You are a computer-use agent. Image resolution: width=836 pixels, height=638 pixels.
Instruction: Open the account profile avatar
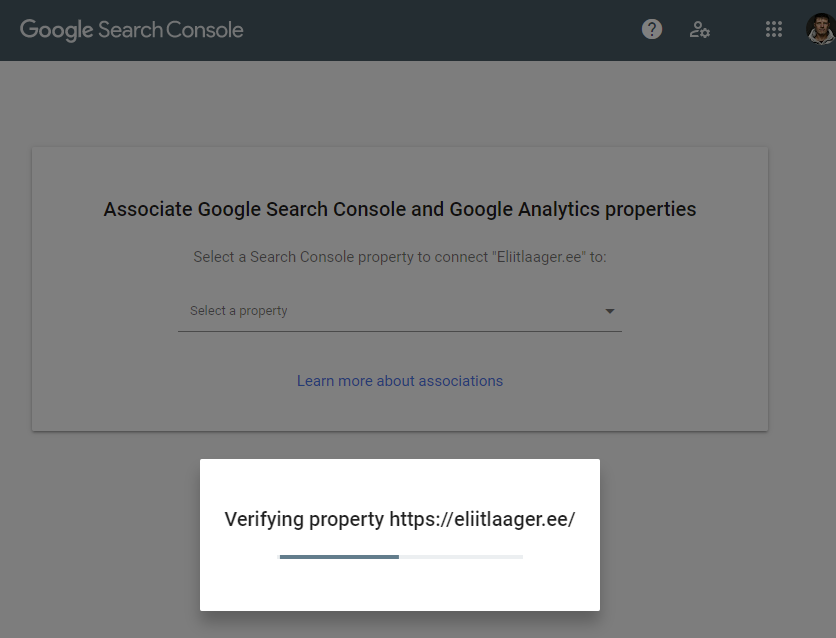[x=821, y=29]
